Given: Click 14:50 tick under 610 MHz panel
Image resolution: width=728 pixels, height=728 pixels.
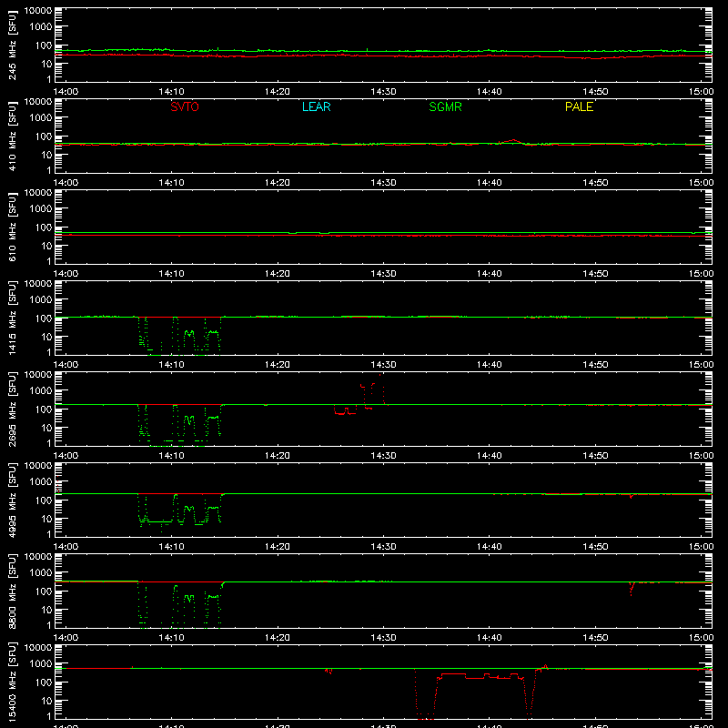Looking at the screenshot, I should [x=595, y=274].
